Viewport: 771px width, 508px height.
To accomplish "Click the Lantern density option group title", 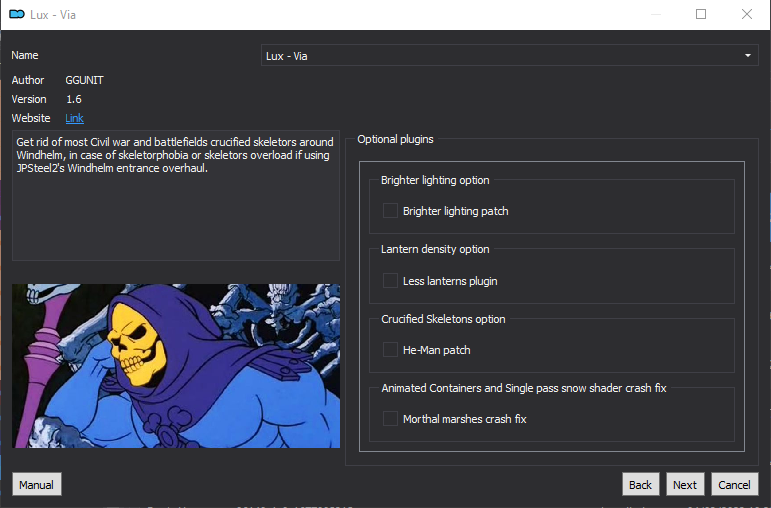I will [x=435, y=249].
